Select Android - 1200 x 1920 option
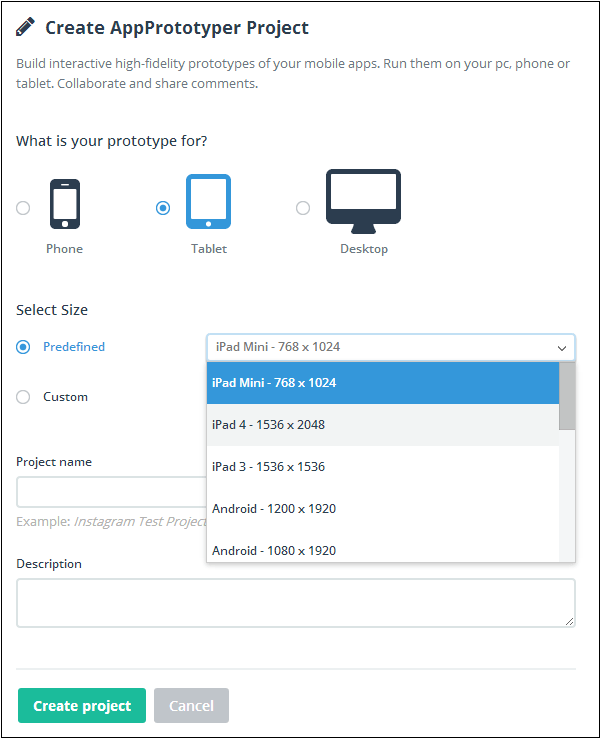601x739 pixels. coord(383,509)
